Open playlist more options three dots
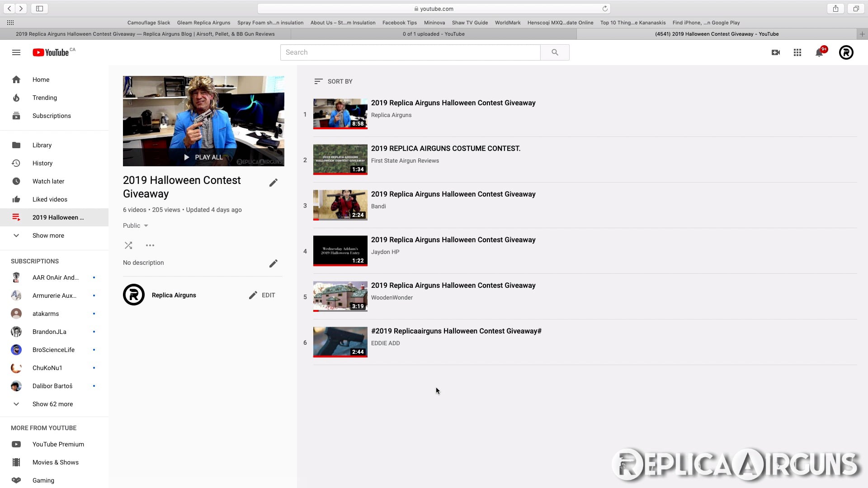The width and height of the screenshot is (868, 488). tap(150, 245)
